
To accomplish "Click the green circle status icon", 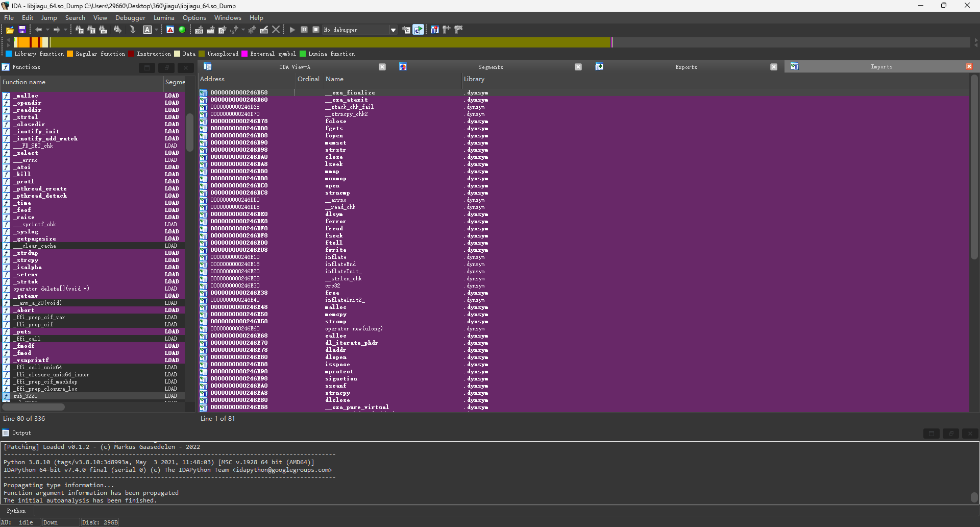I will coord(182,30).
